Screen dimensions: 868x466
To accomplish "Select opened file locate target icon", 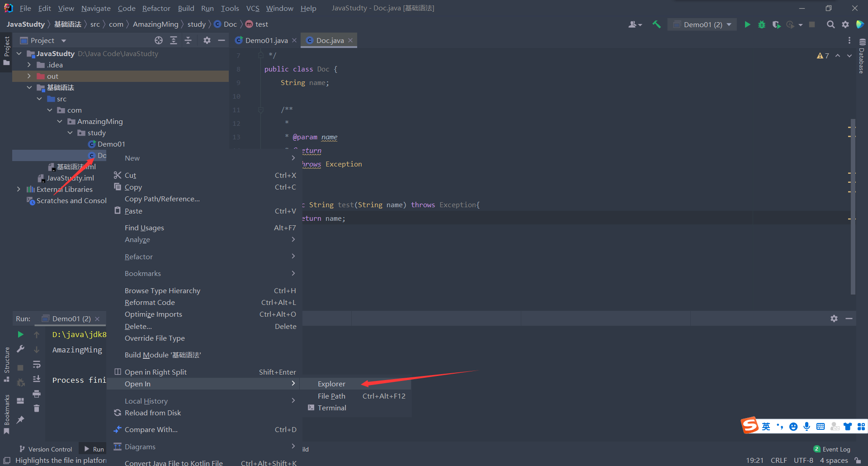I will coord(159,40).
